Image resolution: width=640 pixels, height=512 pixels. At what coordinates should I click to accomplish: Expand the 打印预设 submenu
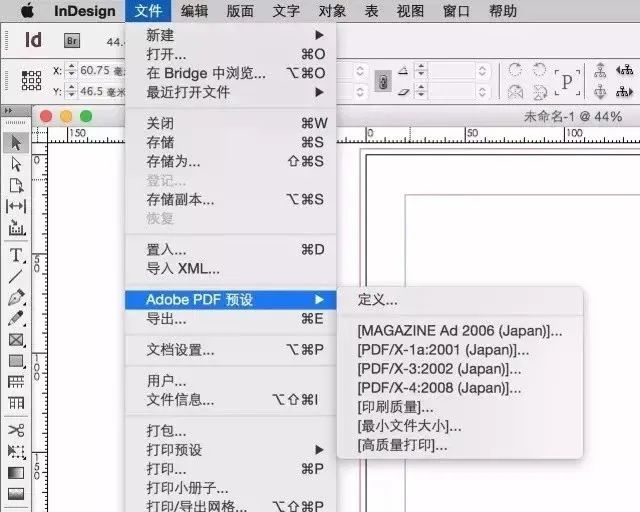click(x=231, y=450)
